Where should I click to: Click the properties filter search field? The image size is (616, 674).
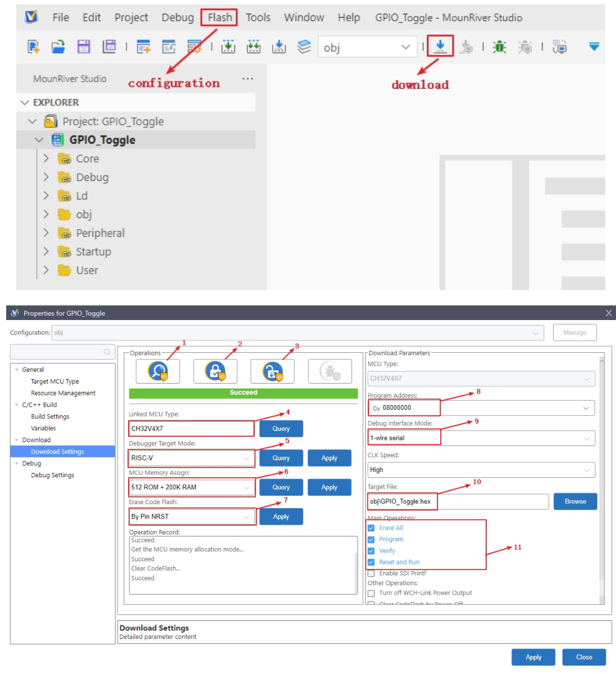(x=62, y=352)
